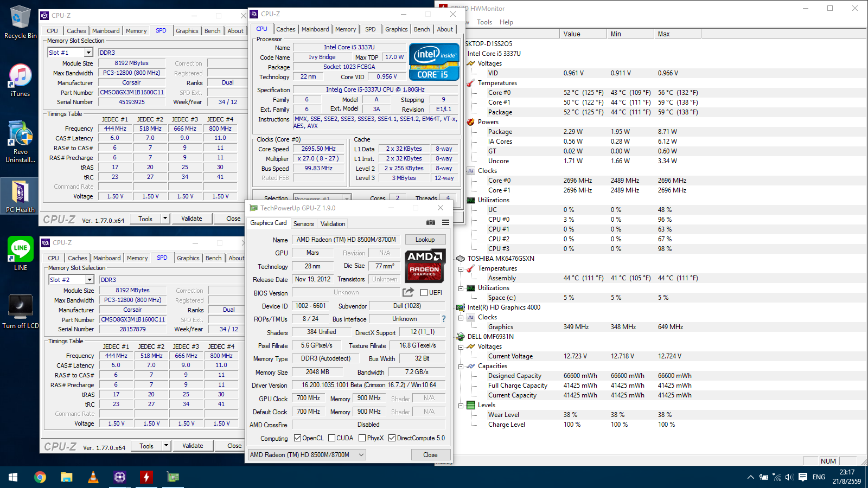Viewport: 868px width, 488px height.
Task: Open Google Chrome from the taskbar
Action: [40, 477]
